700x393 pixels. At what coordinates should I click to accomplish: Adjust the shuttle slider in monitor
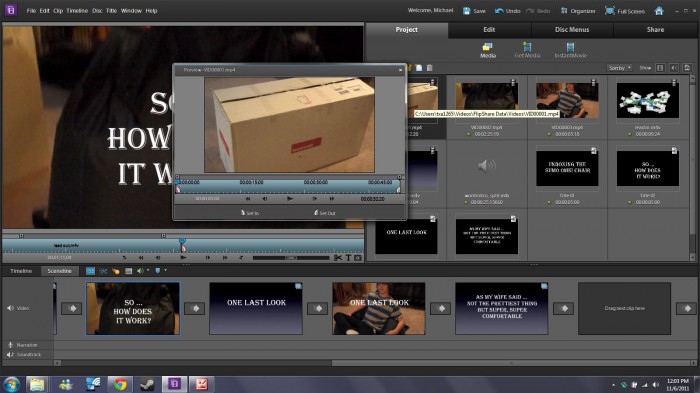tap(291, 258)
